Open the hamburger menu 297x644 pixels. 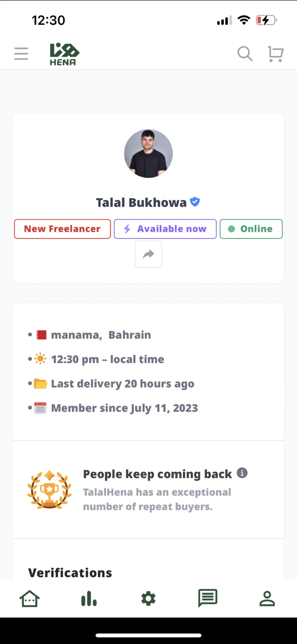click(x=21, y=54)
